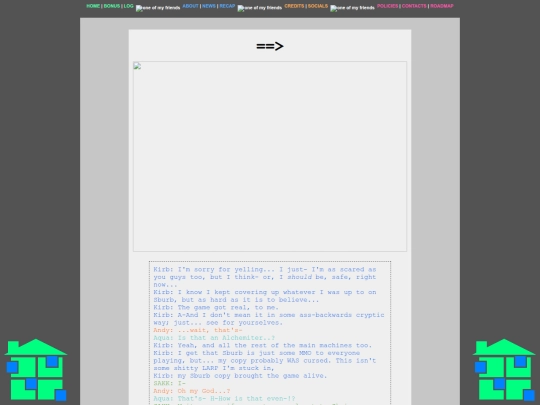
Task: Click the green Sburb house icon on left
Action: [36, 370]
